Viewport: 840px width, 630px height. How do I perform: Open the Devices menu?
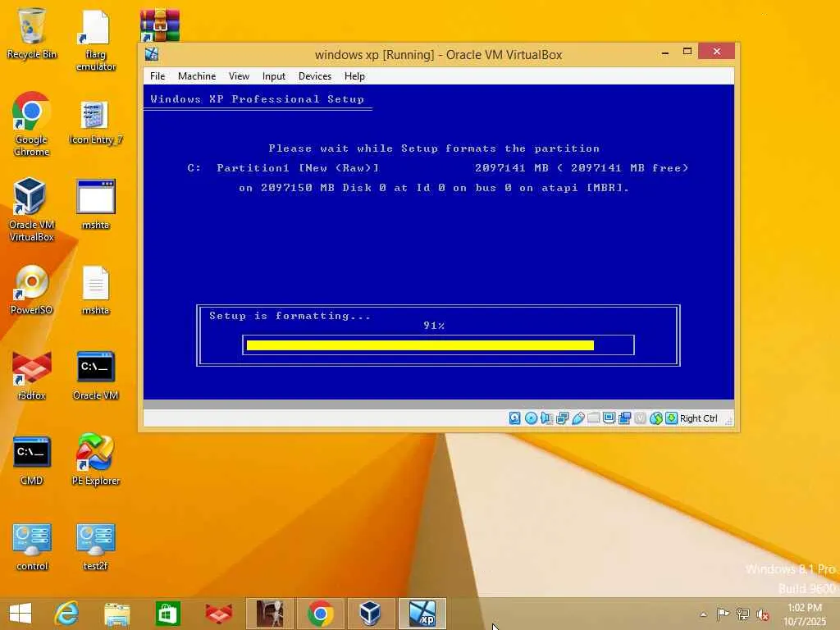click(x=315, y=76)
